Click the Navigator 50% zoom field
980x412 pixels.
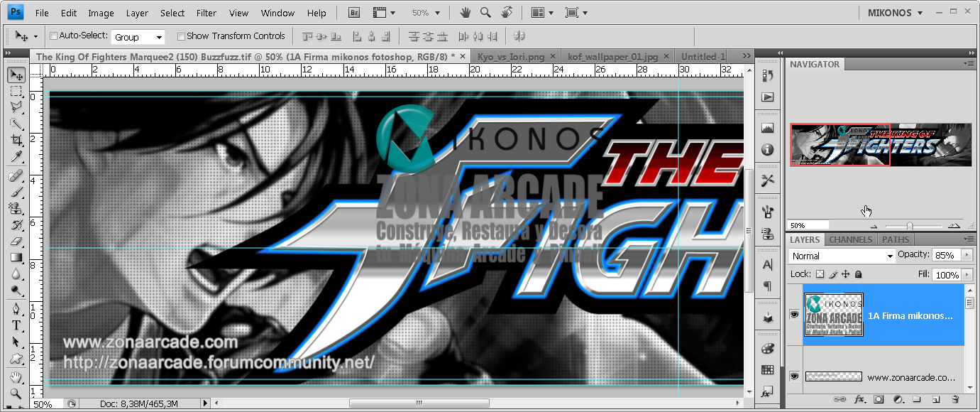click(x=808, y=225)
